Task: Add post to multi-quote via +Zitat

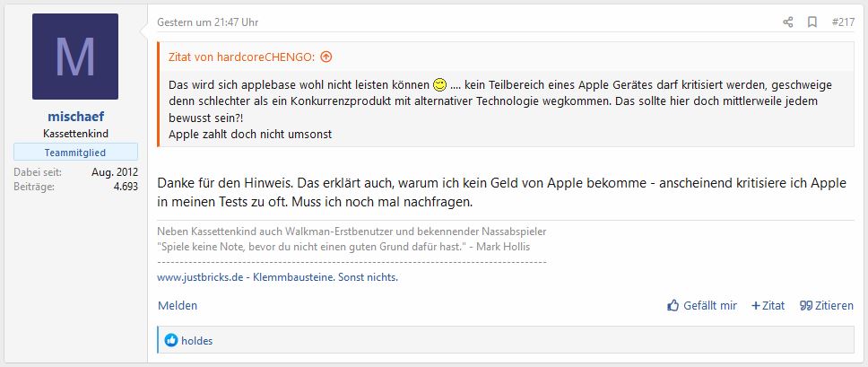Action: coord(768,306)
